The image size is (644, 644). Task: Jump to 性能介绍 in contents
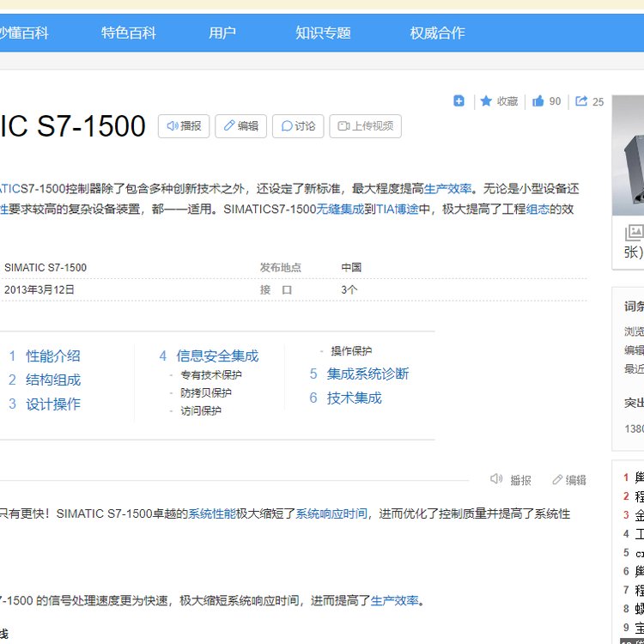pyautogui.click(x=52, y=355)
